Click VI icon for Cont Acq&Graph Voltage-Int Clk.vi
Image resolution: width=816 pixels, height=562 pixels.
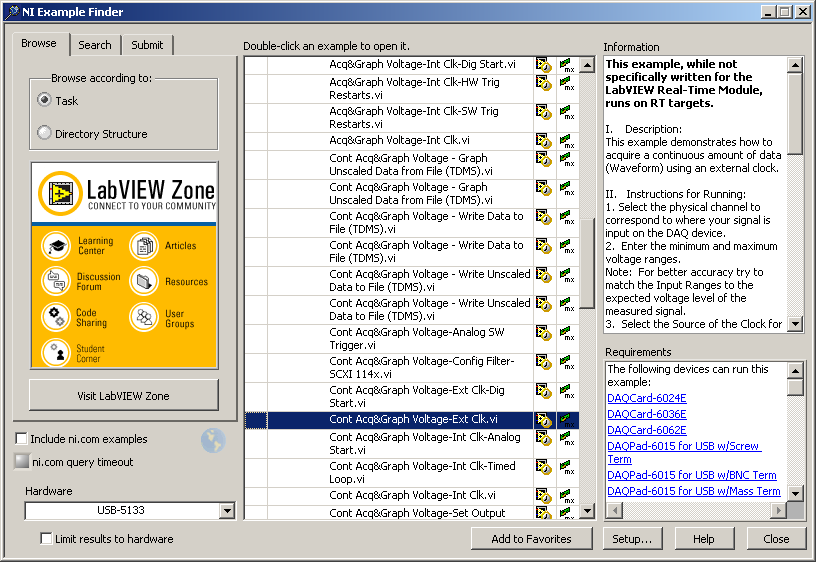544,495
